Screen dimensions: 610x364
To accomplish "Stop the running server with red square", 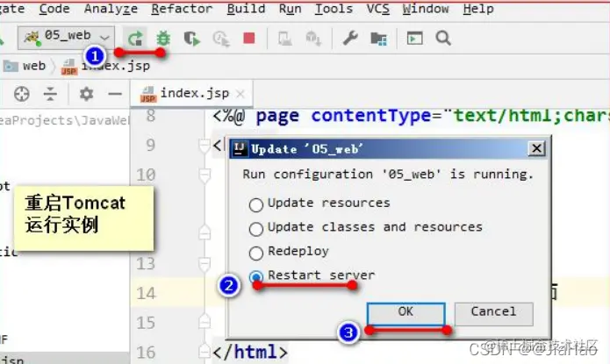I will [x=249, y=38].
